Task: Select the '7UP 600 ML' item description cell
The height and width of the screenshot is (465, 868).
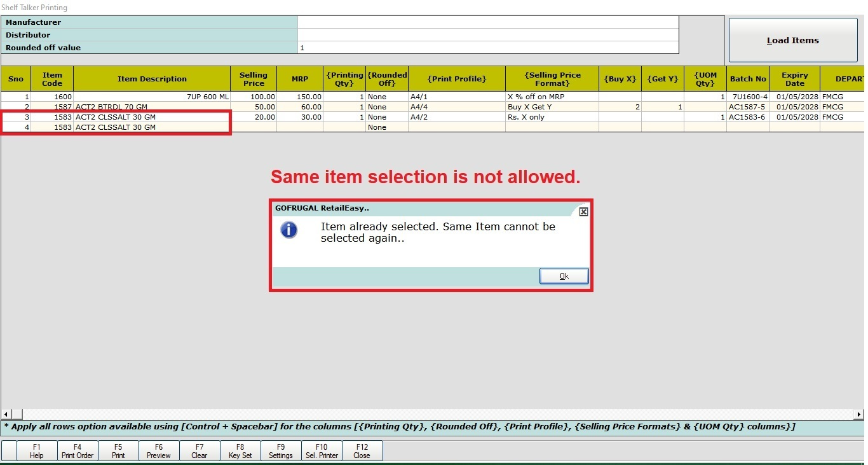Action: click(152, 97)
